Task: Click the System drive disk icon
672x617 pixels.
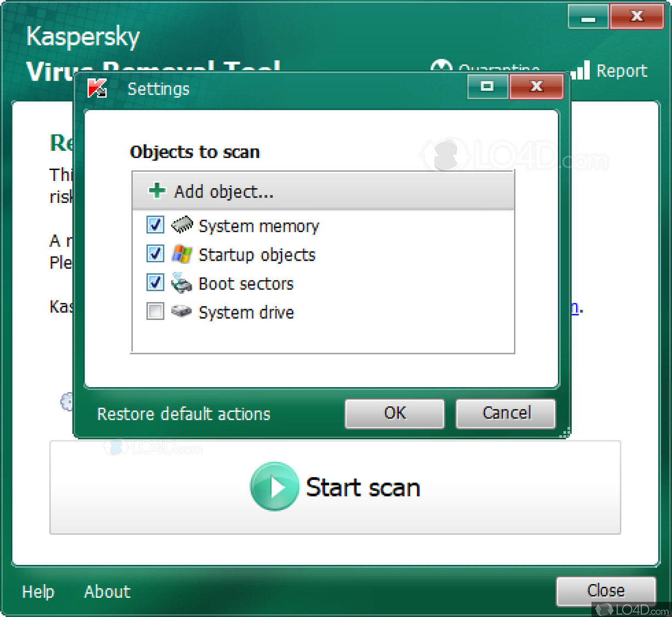Action: [x=182, y=312]
